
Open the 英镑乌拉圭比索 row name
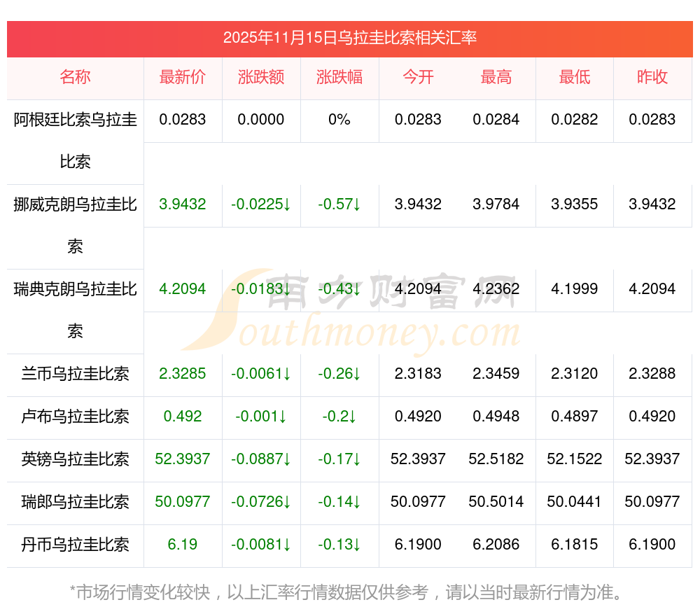tap(75, 459)
